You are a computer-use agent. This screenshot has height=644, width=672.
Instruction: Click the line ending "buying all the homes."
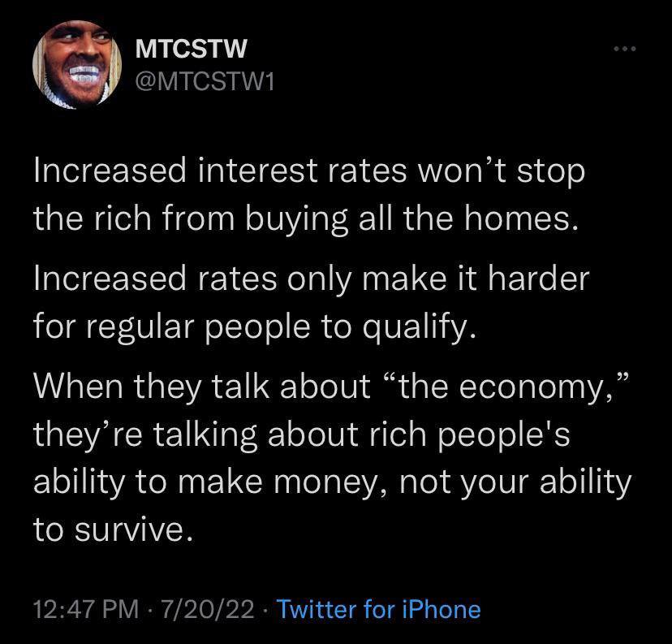point(305,220)
